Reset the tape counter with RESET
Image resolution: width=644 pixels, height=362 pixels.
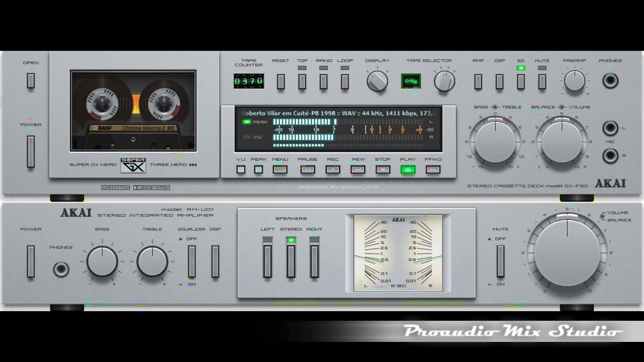281,81
